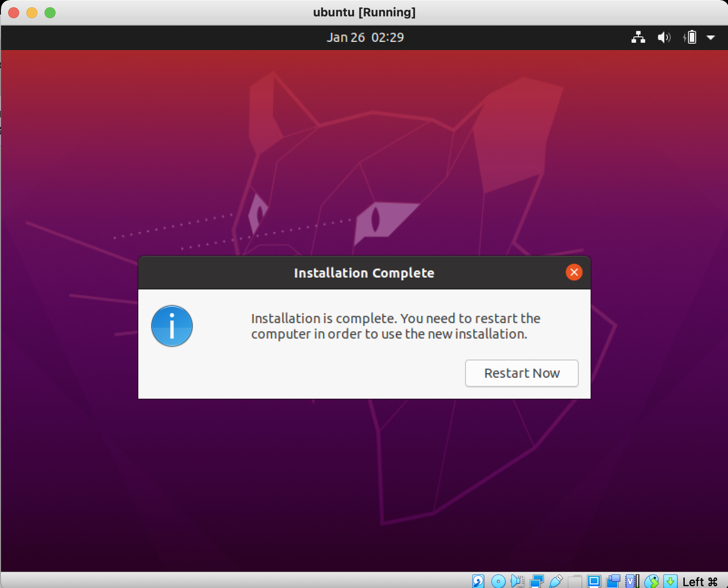Click the VirtualBox USB devices icon

point(556,581)
